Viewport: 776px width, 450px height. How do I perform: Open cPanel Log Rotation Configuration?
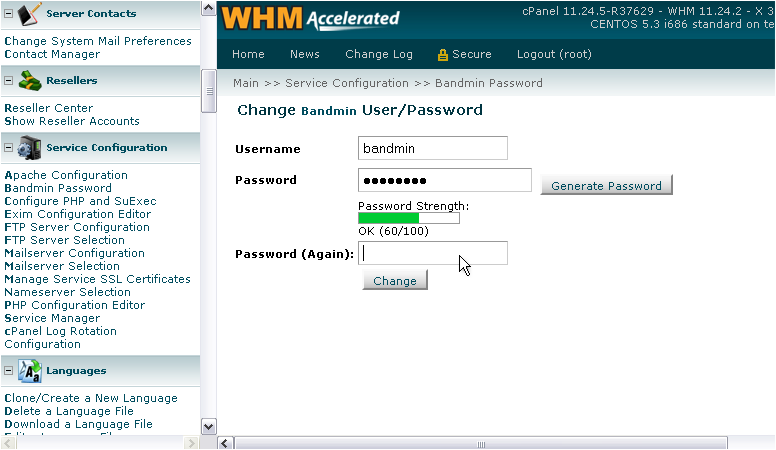point(61,337)
